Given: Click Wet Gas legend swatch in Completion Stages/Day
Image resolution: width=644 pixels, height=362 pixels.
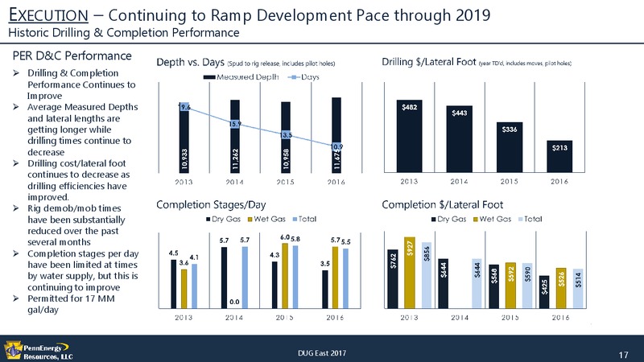Looking at the screenshot, I should pos(250,219).
